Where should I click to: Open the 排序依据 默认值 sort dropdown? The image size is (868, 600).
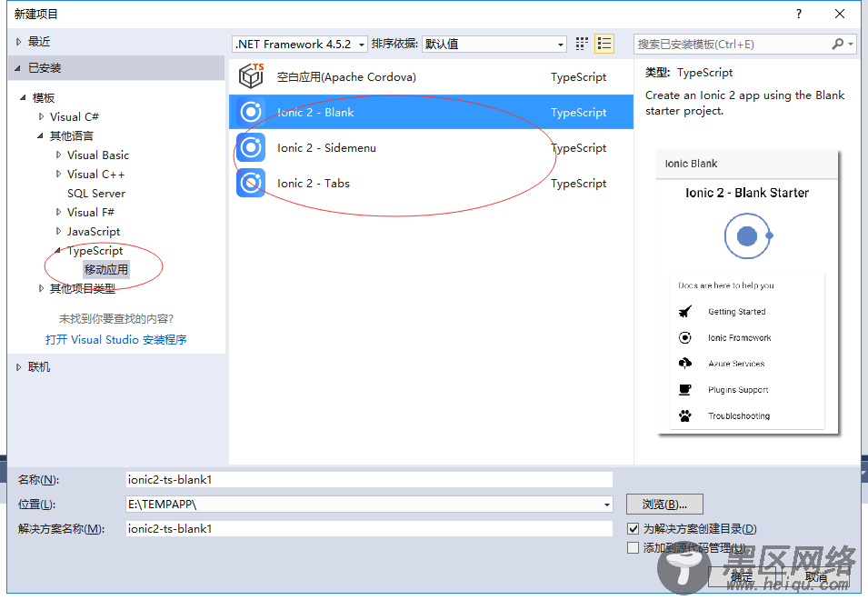click(x=560, y=45)
